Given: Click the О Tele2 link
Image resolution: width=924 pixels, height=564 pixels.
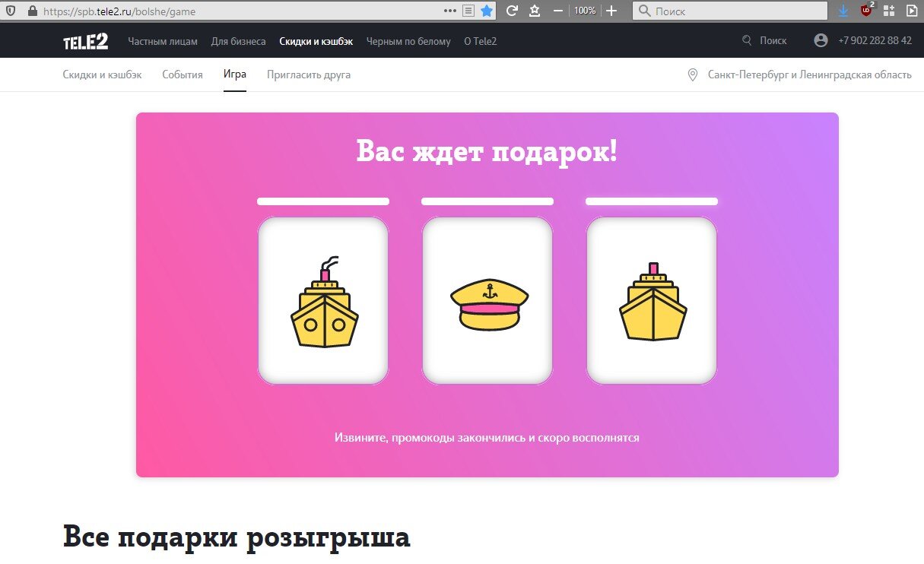Looking at the screenshot, I should click(480, 41).
